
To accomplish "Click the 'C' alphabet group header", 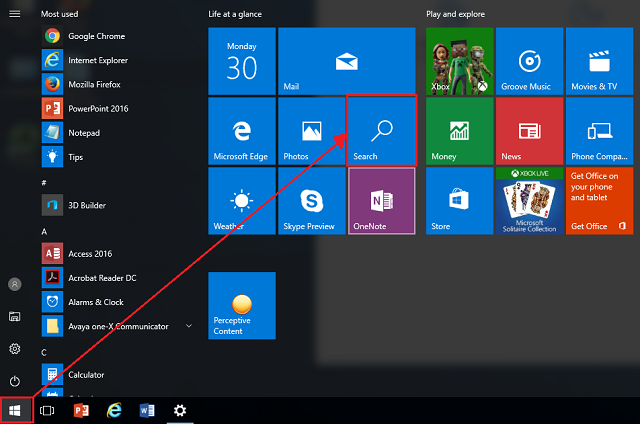I will tap(44, 352).
